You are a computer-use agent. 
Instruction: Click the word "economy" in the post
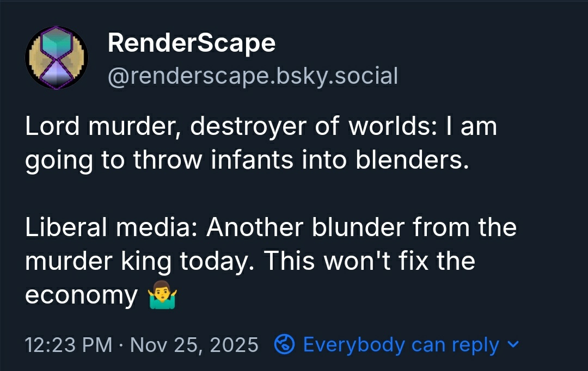[x=82, y=296]
